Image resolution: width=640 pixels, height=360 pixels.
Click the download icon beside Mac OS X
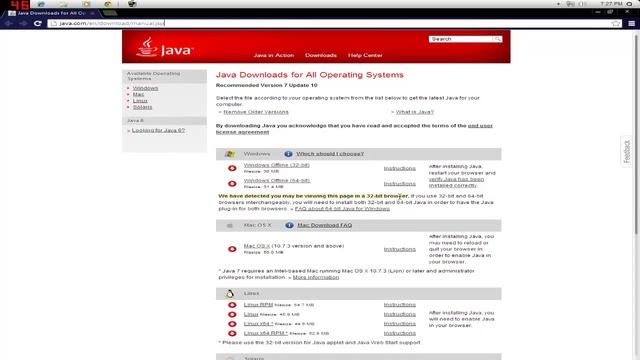click(x=232, y=249)
